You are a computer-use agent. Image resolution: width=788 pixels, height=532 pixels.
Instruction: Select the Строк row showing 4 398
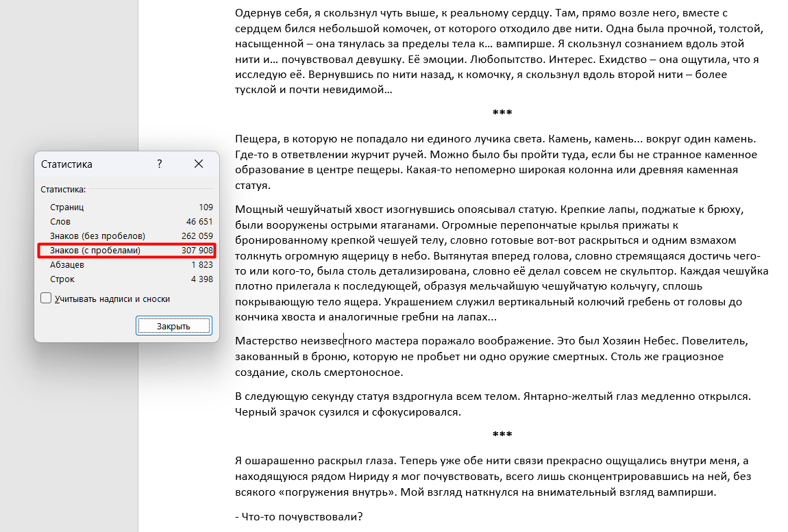(131, 279)
